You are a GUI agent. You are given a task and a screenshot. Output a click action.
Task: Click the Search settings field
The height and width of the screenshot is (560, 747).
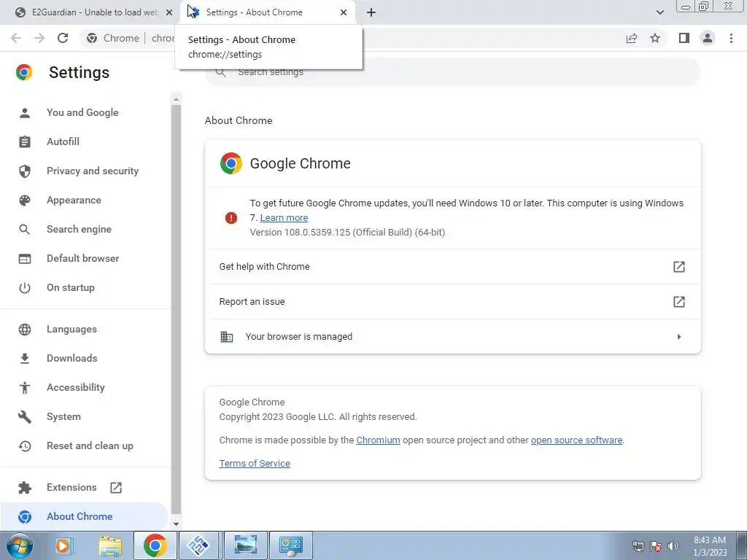click(x=452, y=72)
